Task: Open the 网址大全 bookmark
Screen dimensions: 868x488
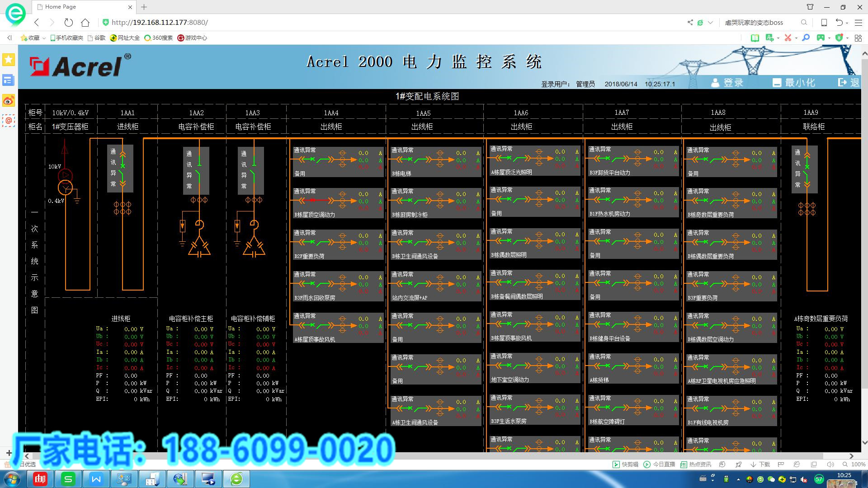Action: [x=125, y=38]
